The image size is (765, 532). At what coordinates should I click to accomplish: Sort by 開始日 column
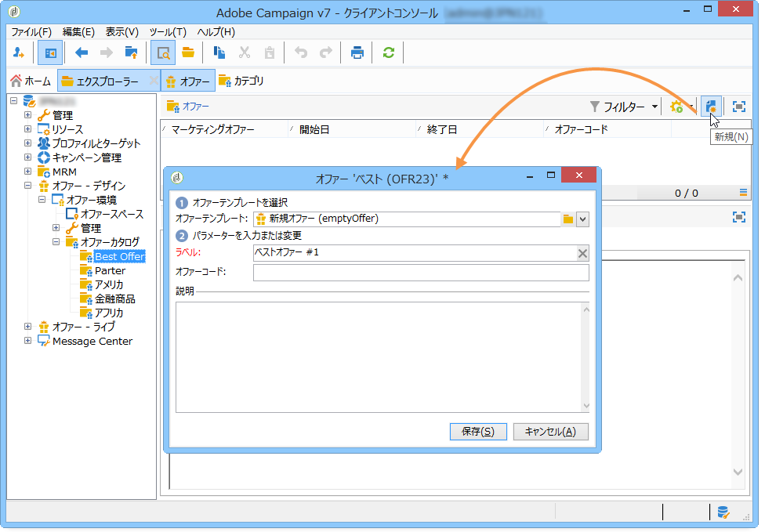pos(352,130)
